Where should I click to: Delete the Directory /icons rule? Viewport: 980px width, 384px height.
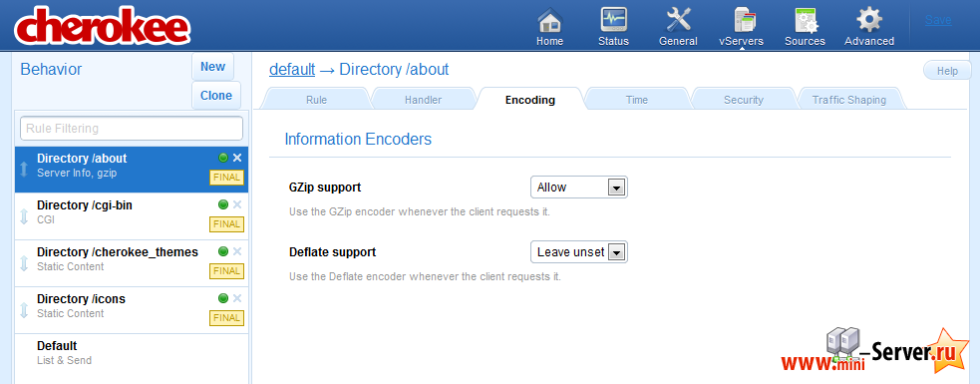pos(237,298)
